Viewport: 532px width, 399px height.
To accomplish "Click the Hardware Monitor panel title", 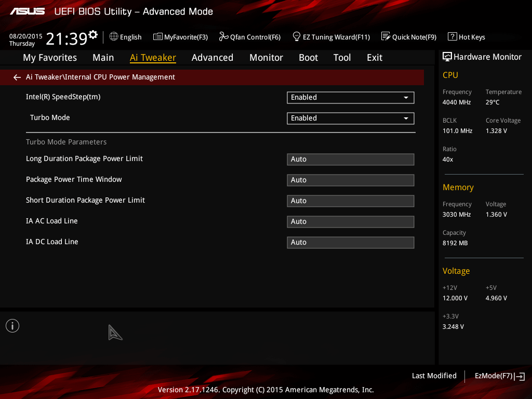I will (487, 57).
